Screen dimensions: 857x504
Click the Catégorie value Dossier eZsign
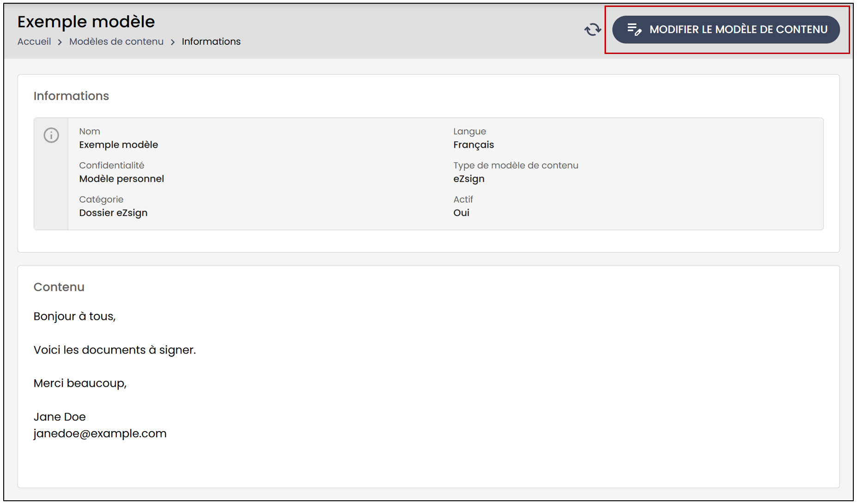click(113, 213)
